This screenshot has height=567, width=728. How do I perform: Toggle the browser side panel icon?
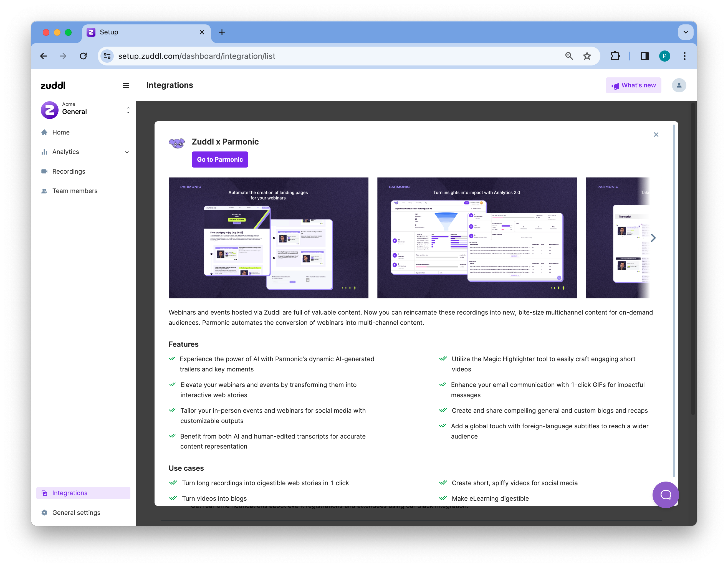point(645,56)
